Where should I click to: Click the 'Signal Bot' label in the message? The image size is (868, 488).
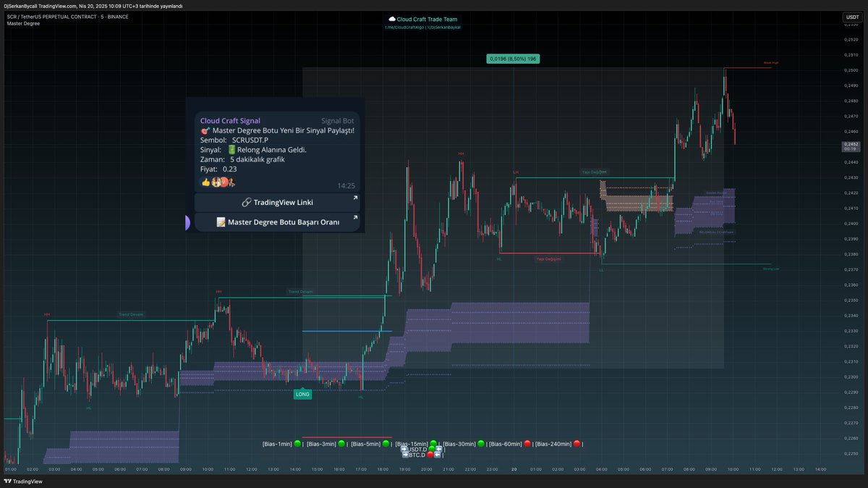(338, 120)
